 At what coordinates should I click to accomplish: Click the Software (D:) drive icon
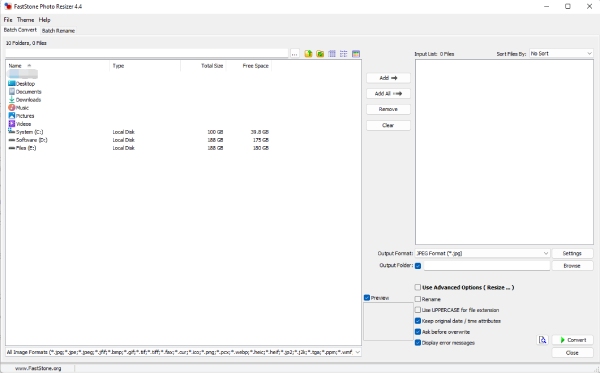tap(11, 140)
